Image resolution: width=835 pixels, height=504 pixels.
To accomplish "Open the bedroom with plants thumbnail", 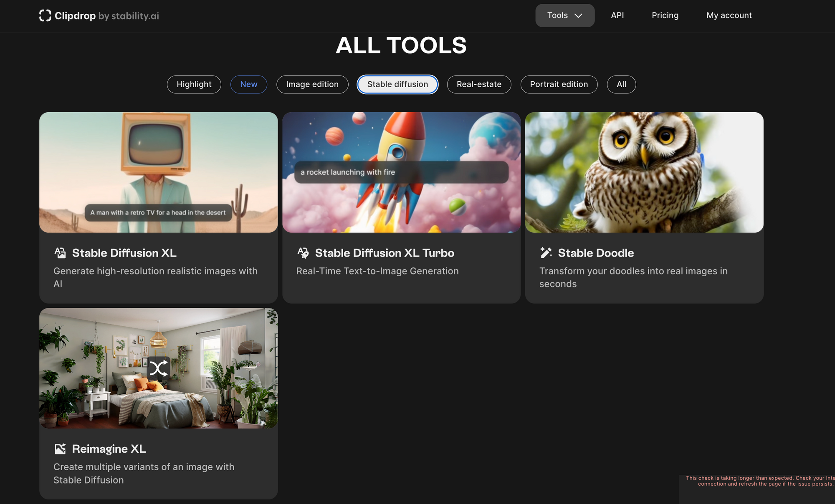I will pos(158,368).
